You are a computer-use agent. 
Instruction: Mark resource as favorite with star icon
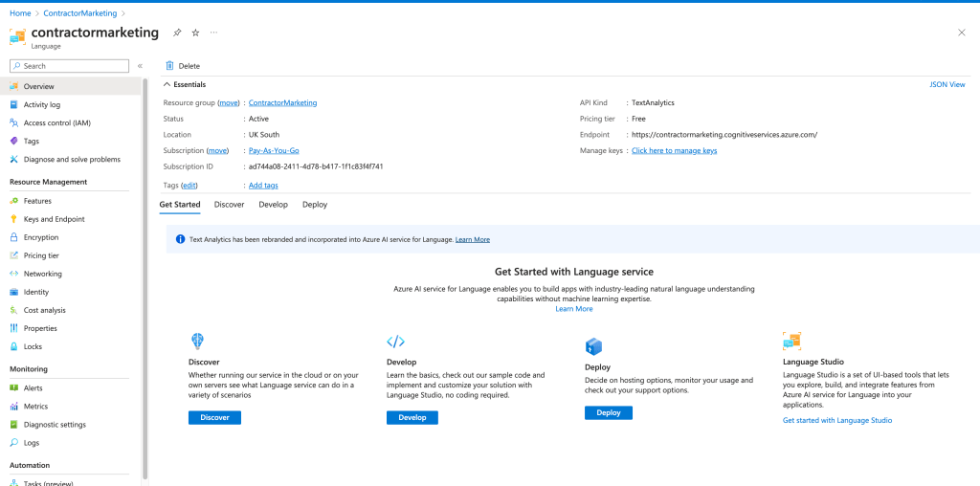pyautogui.click(x=195, y=33)
